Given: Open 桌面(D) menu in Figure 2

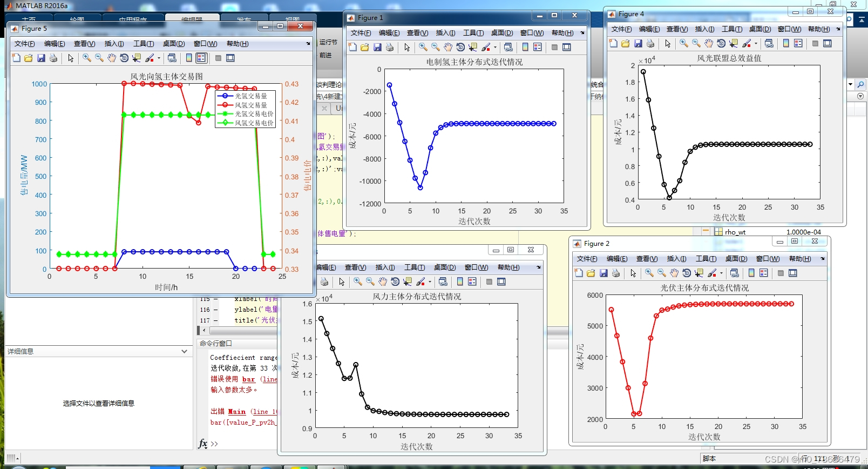Looking at the screenshot, I should (736, 259).
